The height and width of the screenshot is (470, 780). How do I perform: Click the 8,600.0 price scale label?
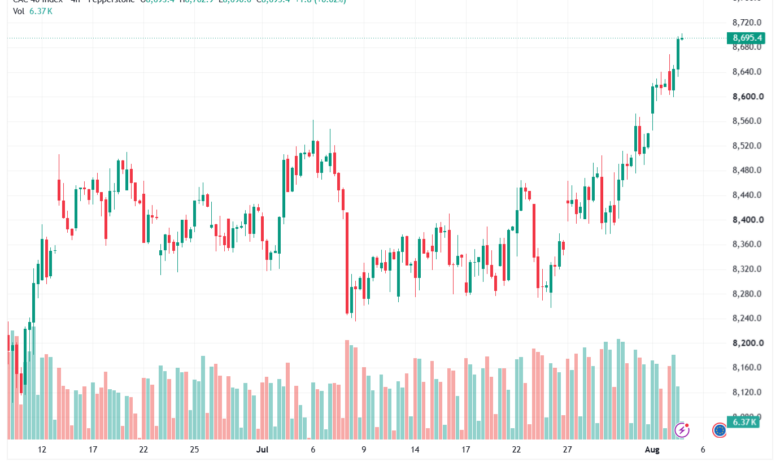click(748, 96)
